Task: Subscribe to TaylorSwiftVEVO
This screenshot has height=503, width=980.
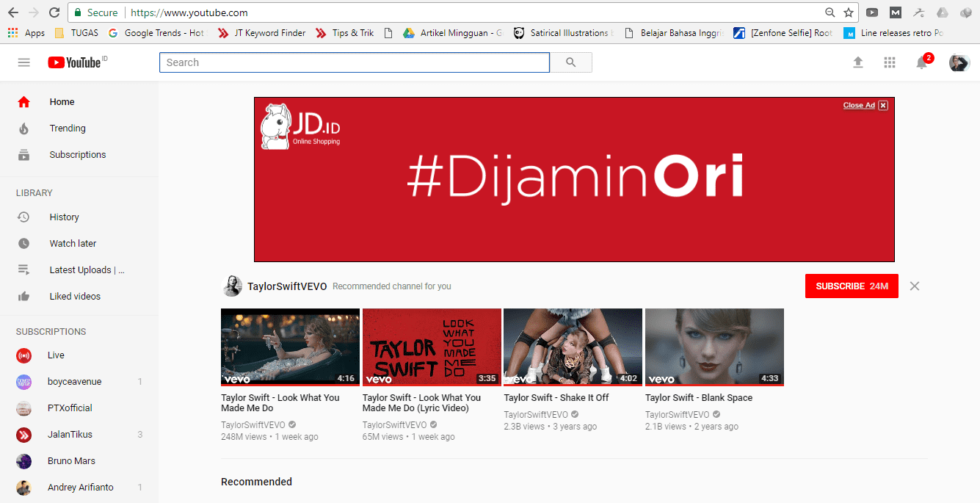Action: 852,286
